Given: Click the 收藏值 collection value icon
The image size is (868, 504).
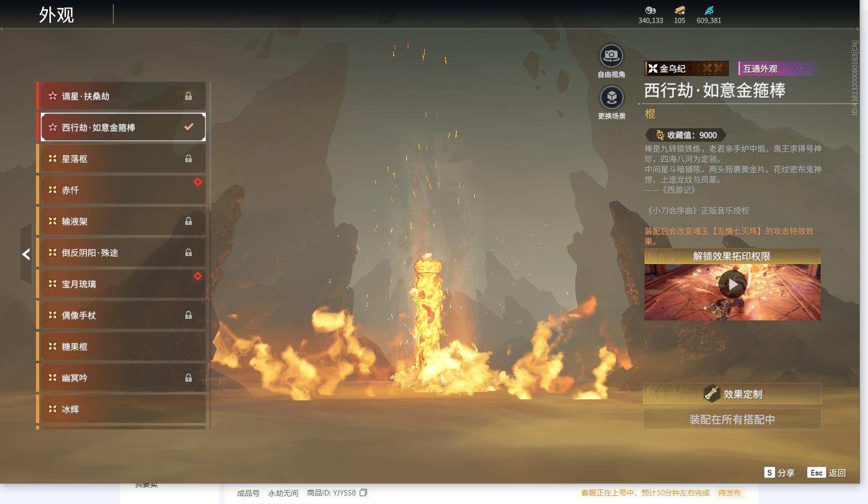Looking at the screenshot, I should (660, 135).
